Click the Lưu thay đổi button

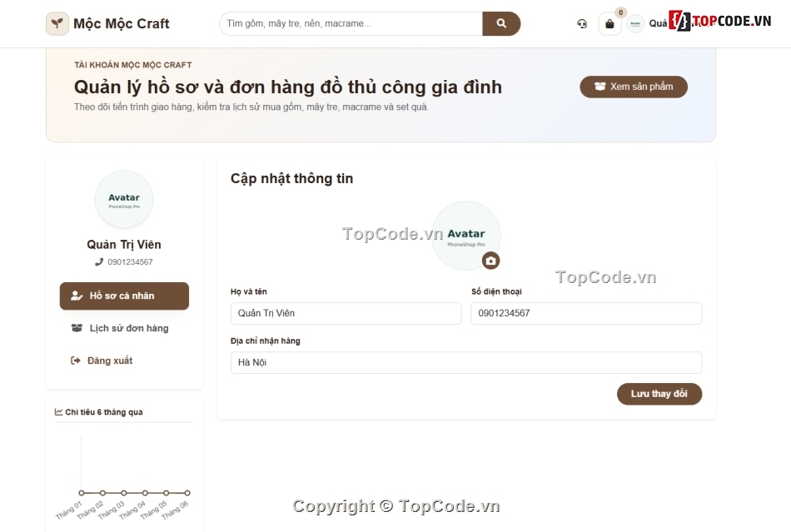pyautogui.click(x=659, y=394)
